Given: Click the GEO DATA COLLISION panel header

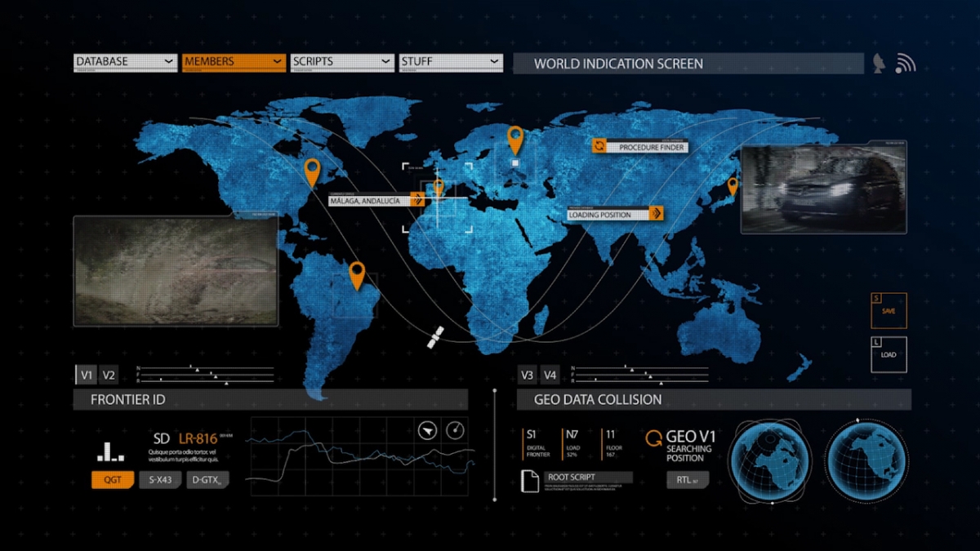Looking at the screenshot, I should pyautogui.click(x=714, y=400).
